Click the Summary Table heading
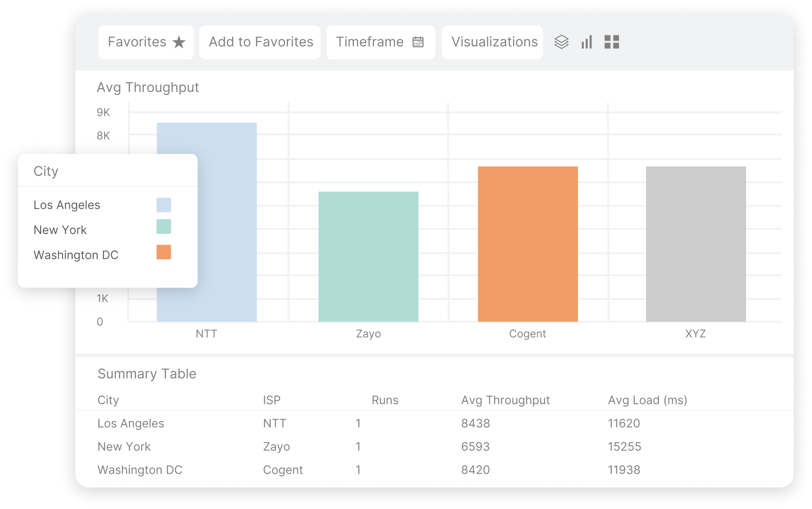The height and width of the screenshot is (509, 812). pyautogui.click(x=147, y=373)
